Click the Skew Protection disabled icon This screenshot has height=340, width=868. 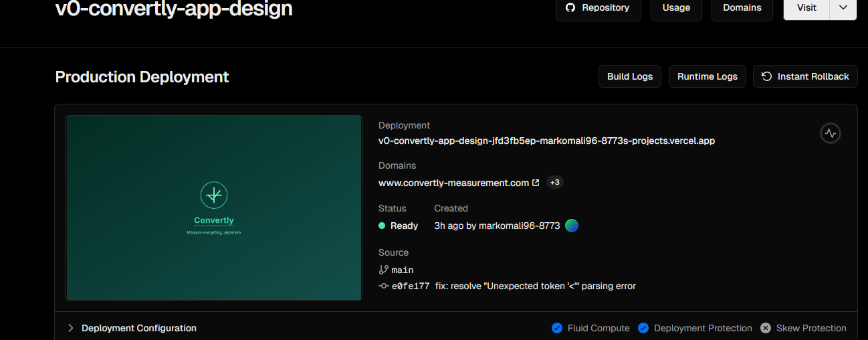[765, 328]
